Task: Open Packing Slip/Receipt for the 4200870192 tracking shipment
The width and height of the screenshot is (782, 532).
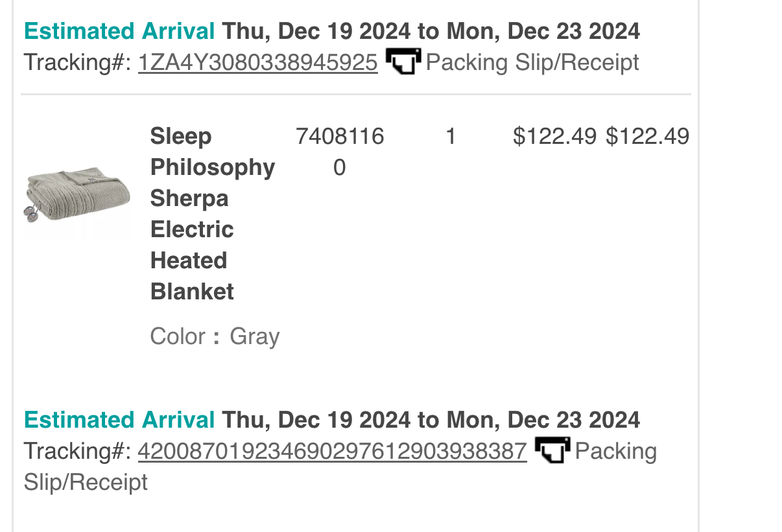Action: (x=340, y=466)
